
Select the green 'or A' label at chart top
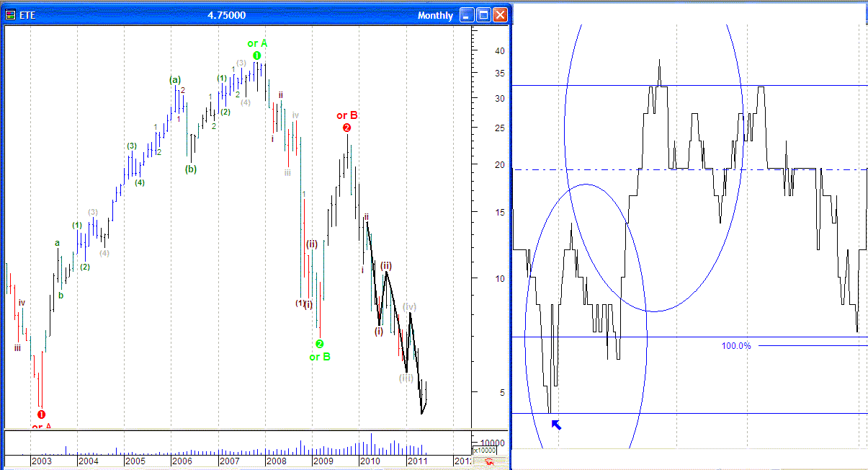pyautogui.click(x=257, y=44)
